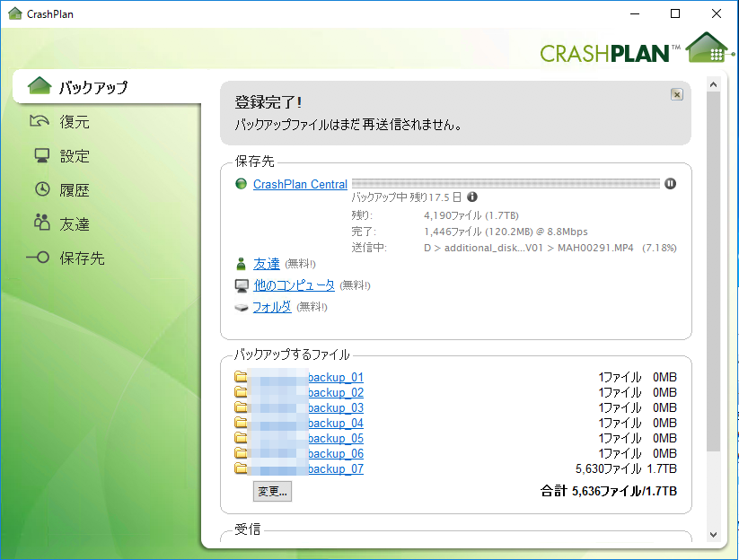The width and height of the screenshot is (739, 560).
Task: Open the バックアップ tab in sidebar
Action: point(108,87)
